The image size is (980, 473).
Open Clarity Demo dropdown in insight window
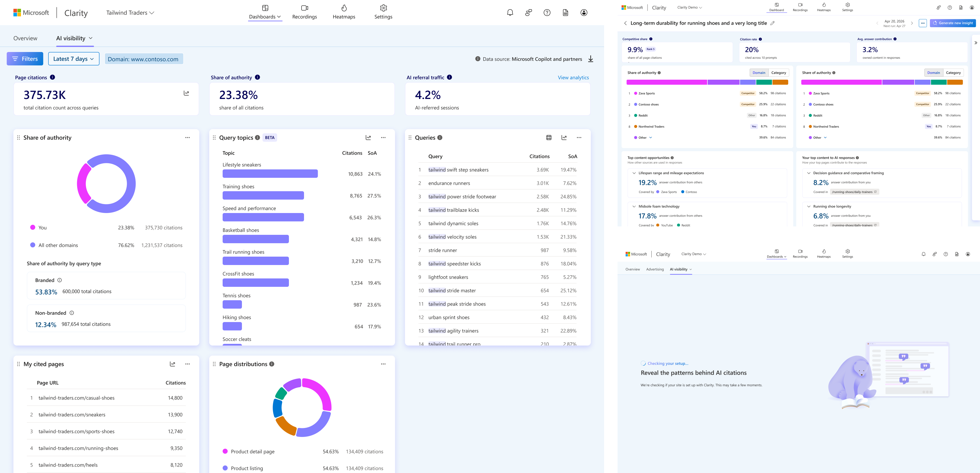click(689, 7)
